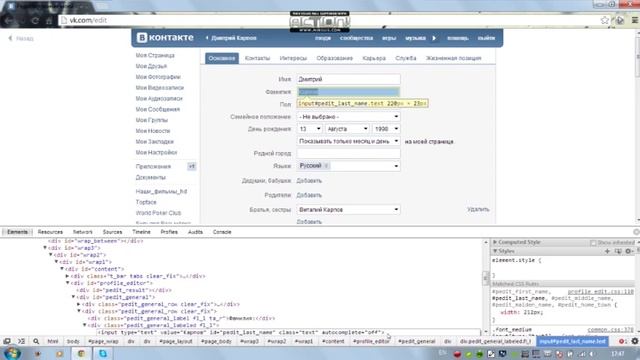Collapse the div id="wrap3" node
This screenshot has width=640, height=360.
[45, 248]
